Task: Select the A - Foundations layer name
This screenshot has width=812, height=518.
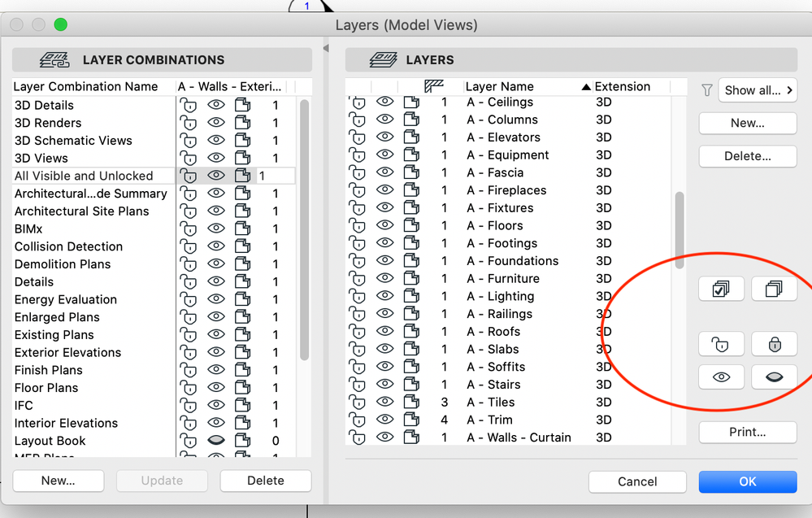Action: 513,260
